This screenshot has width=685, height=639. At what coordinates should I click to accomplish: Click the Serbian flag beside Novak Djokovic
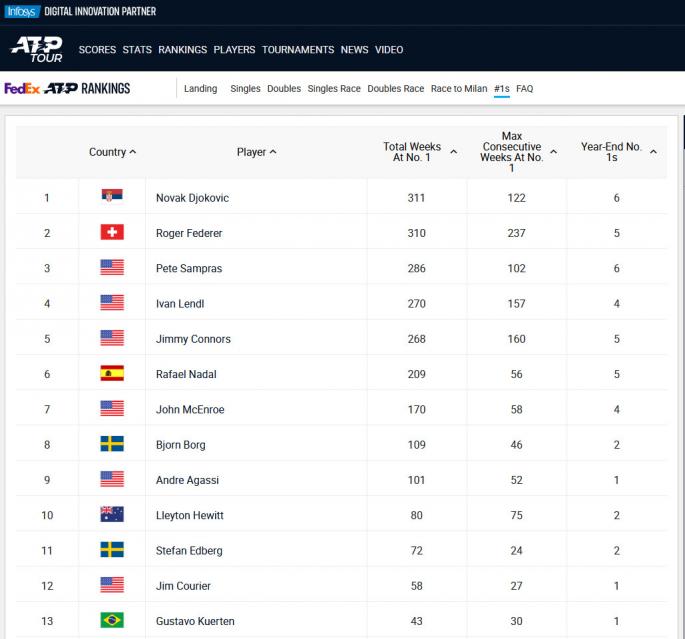coord(112,197)
